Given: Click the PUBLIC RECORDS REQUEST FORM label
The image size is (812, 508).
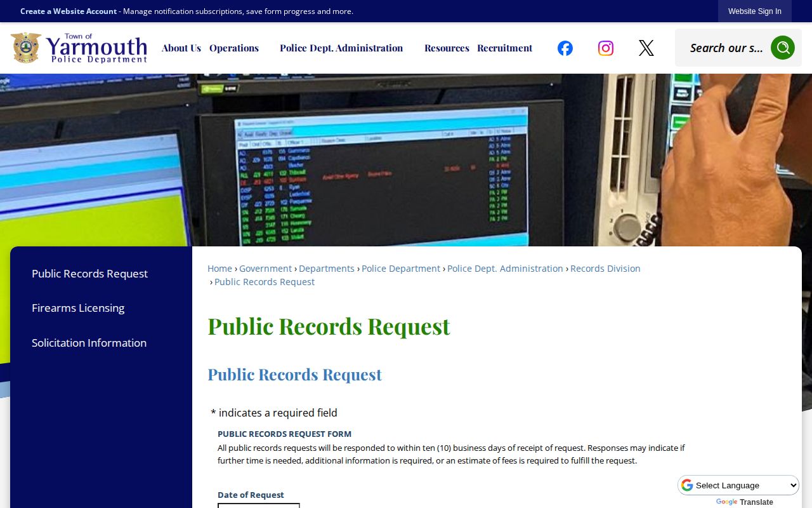Looking at the screenshot, I should point(284,434).
